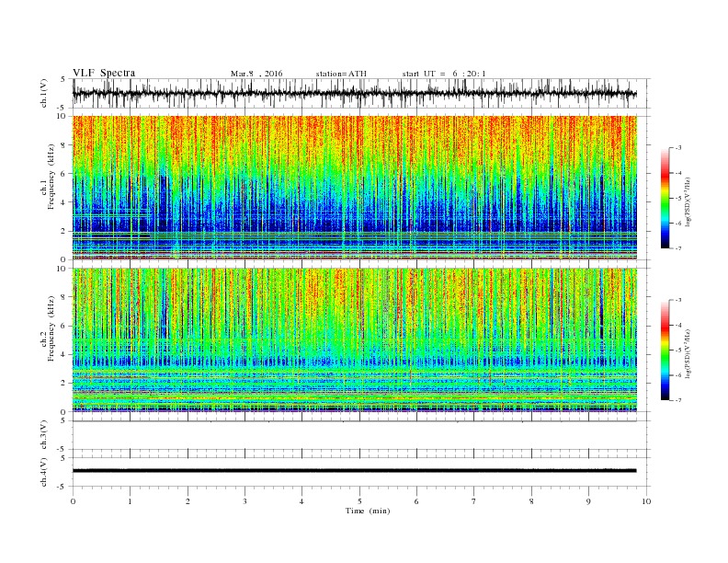Click the 'ch.4(V)' axis label
This screenshot has height=563, width=728.
coord(44,472)
